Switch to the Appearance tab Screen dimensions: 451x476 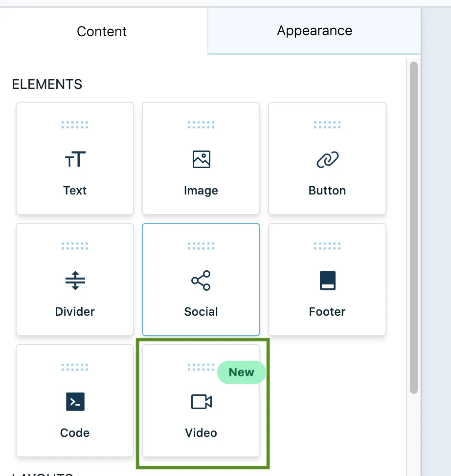314,31
